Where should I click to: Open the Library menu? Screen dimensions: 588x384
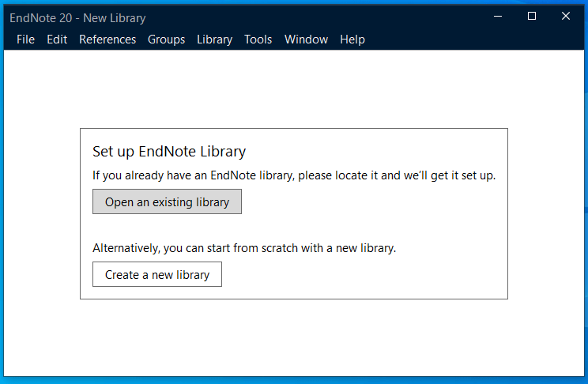tap(214, 40)
